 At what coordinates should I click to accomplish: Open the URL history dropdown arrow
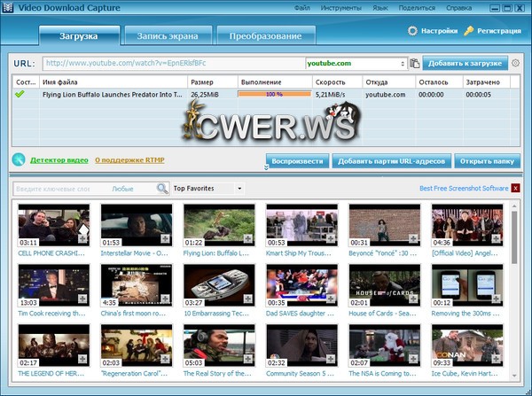(x=402, y=64)
